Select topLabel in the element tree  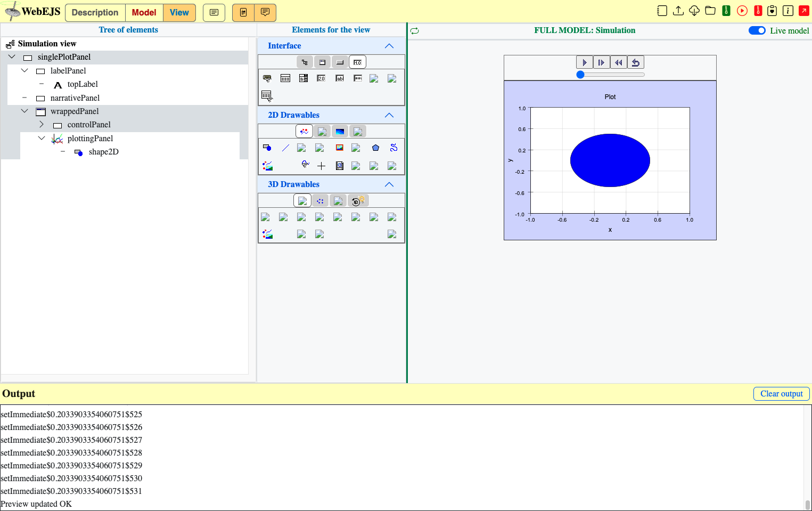tap(83, 84)
